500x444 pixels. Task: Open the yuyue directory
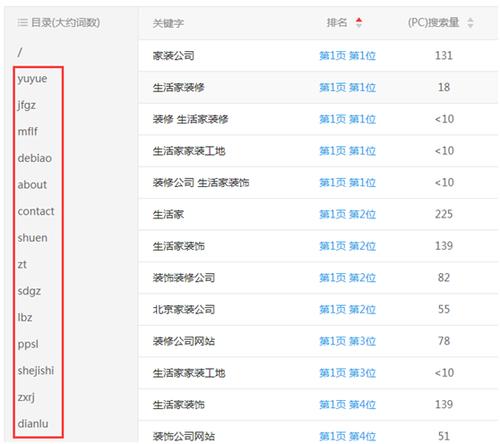[32, 79]
